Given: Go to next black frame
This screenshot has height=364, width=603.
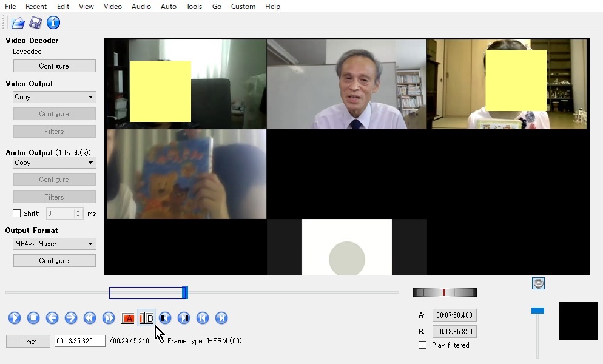Looking at the screenshot, I should pos(184,318).
